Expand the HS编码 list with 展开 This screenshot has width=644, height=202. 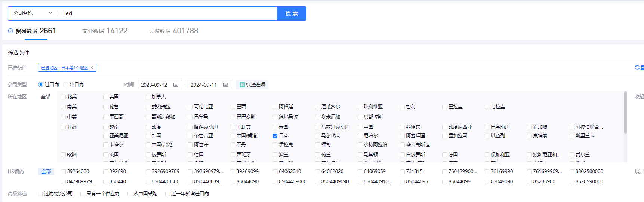pos(639,171)
